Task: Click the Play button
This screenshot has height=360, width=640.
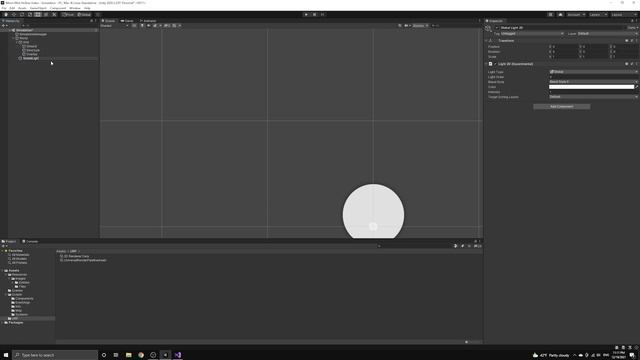Action: coord(306,15)
